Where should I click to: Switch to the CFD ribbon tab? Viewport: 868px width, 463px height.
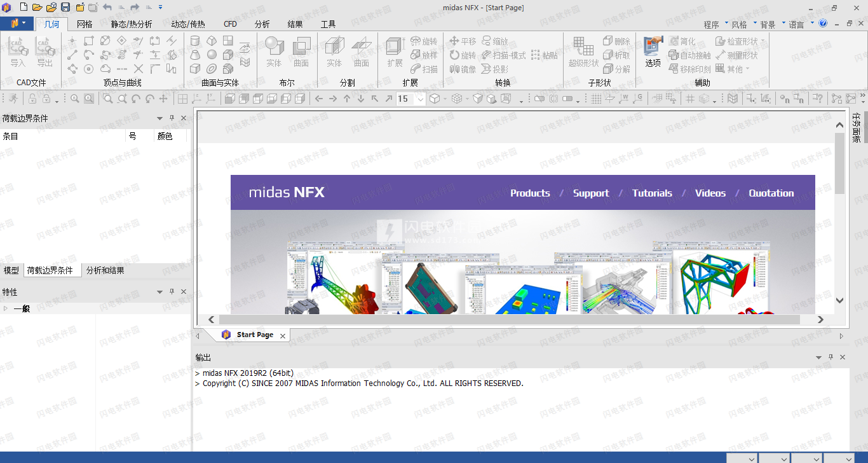point(230,24)
